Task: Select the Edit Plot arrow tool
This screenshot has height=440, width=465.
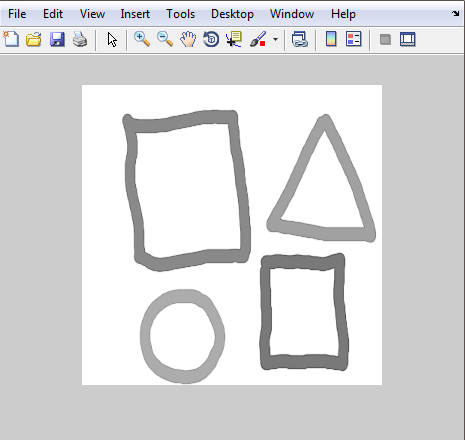Action: (112, 40)
